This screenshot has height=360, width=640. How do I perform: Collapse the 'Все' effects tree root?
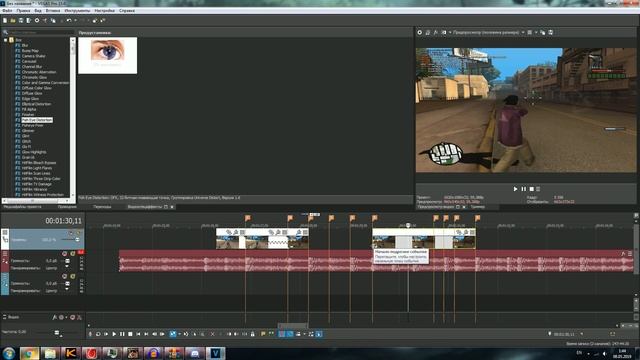[x=6, y=40]
